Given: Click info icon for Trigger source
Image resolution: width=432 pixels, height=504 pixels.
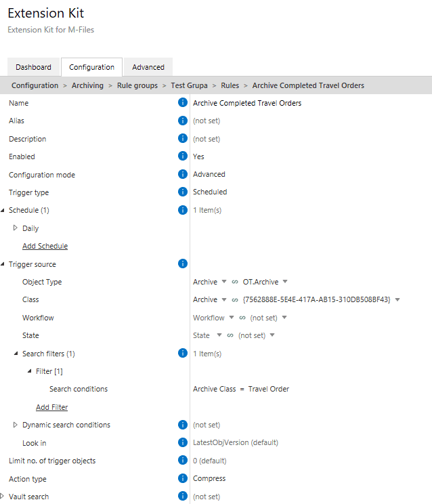Looking at the screenshot, I should point(182,264).
